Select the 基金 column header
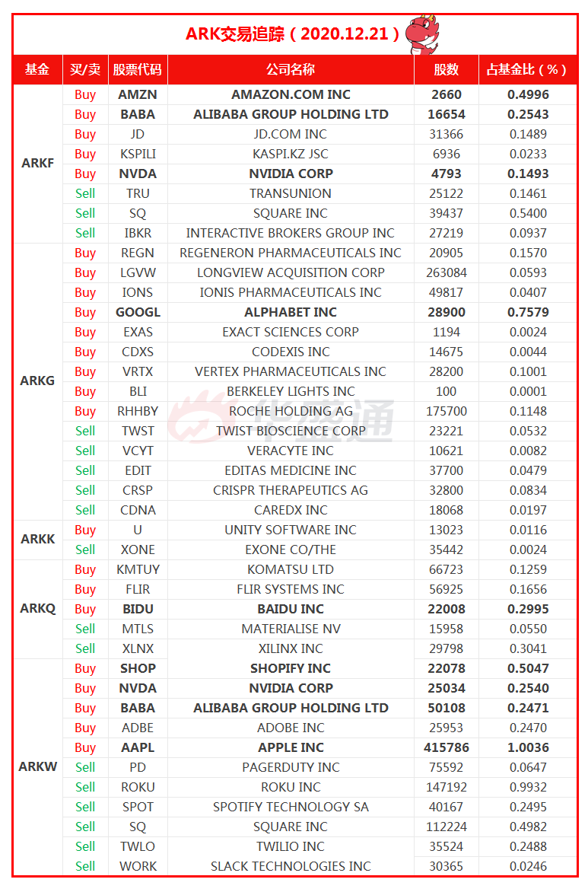This screenshot has width=588, height=892. point(37,70)
